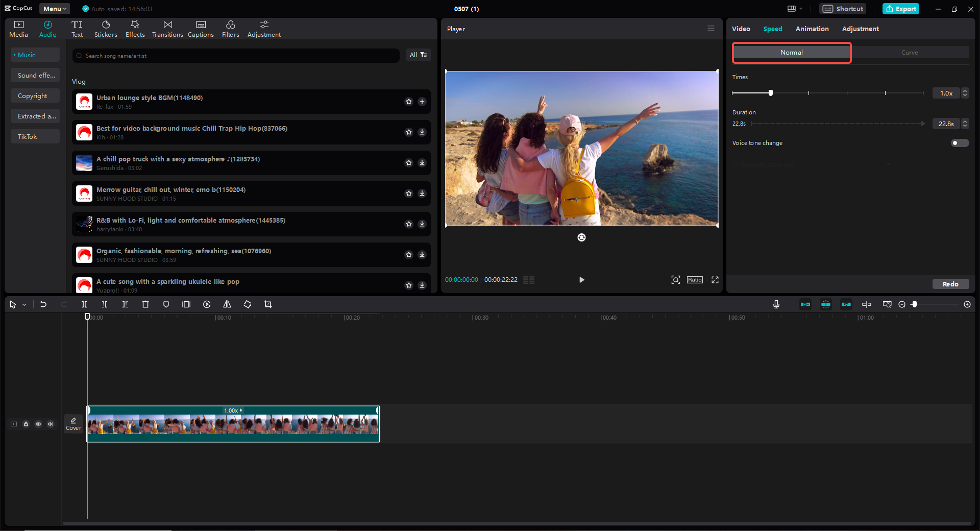Enable auto snapping in the timeline toolbar
Screen dimensions: 980x531
tap(826, 304)
